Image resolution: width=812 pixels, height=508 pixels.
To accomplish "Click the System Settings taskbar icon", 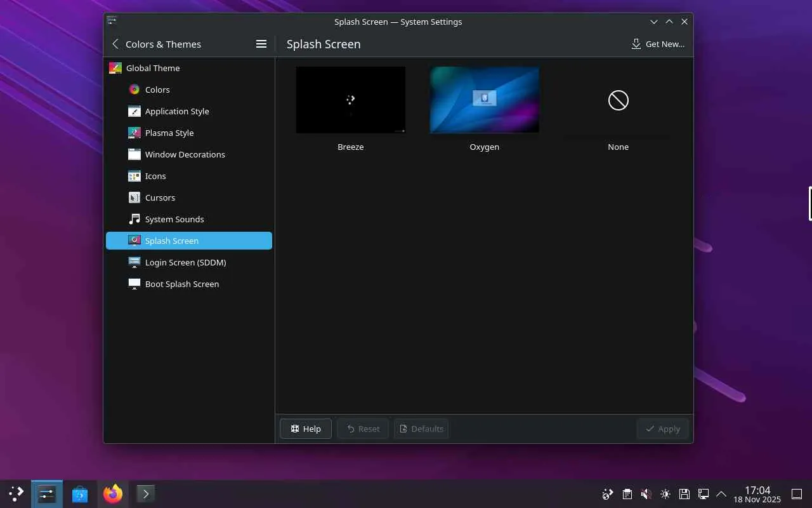I will [x=47, y=494].
